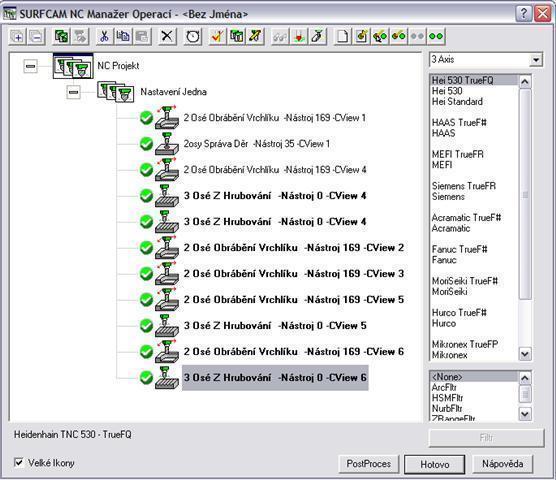Click the NC Projekt root icon

[73, 66]
